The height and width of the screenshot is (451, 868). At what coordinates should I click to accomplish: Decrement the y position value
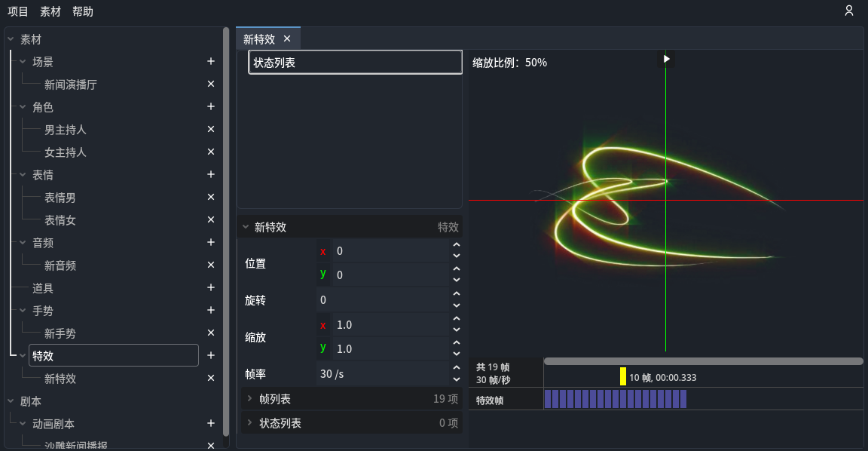pyautogui.click(x=456, y=280)
